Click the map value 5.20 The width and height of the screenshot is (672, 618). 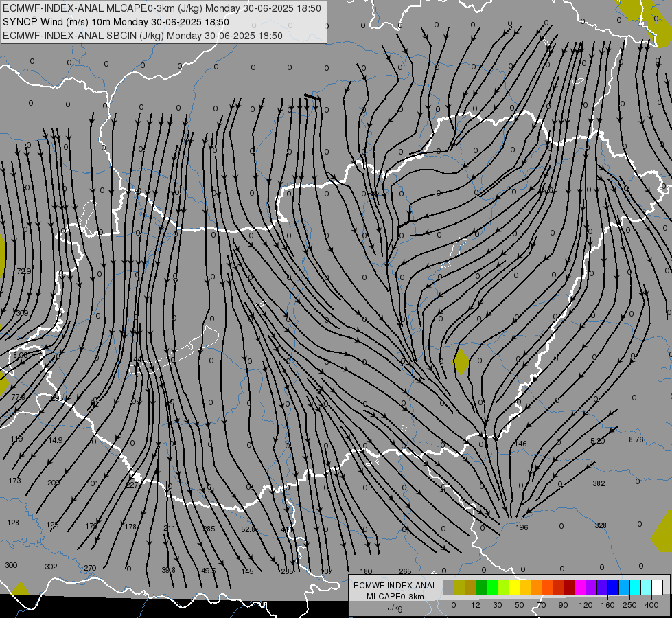pyautogui.click(x=597, y=441)
